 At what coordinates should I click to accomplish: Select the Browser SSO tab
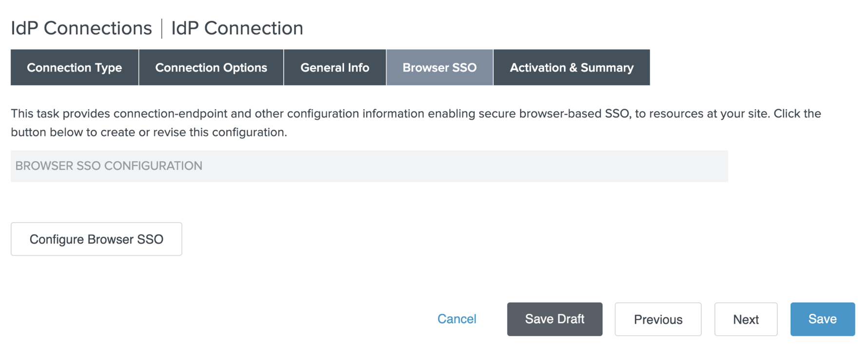click(x=440, y=68)
